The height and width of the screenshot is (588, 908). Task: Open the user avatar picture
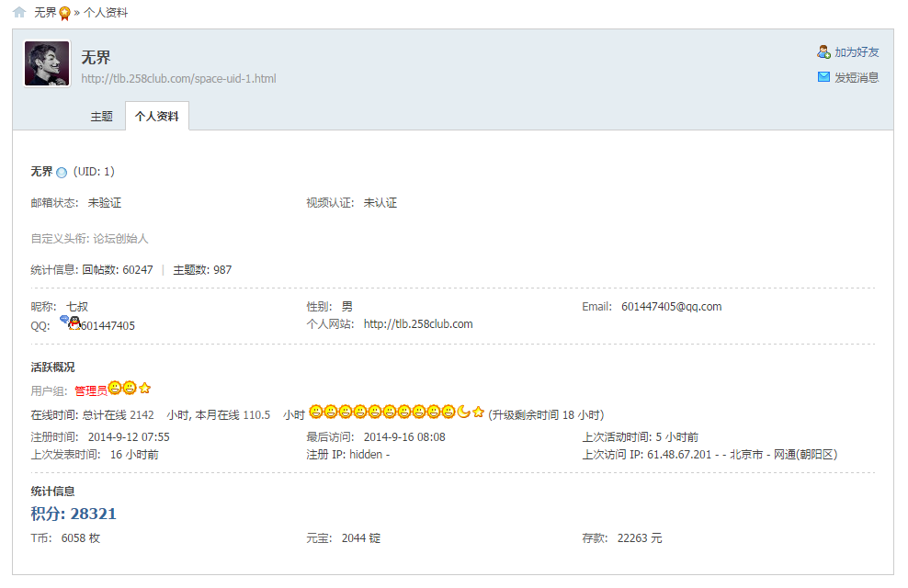(47, 63)
